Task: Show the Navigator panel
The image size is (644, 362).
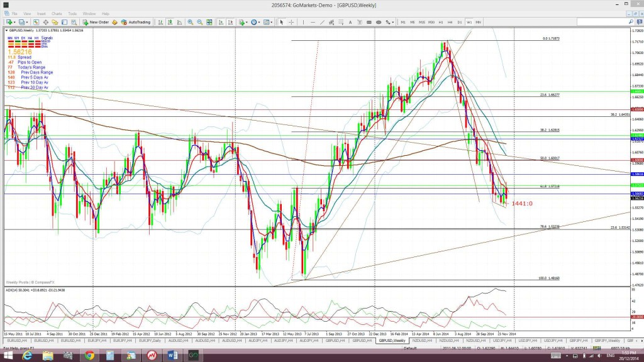Action: coord(55,22)
